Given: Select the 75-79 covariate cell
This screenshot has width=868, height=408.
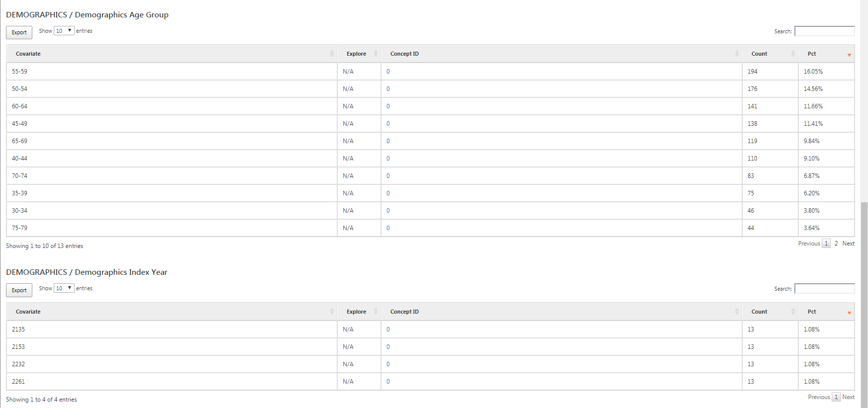Looking at the screenshot, I should [172, 228].
